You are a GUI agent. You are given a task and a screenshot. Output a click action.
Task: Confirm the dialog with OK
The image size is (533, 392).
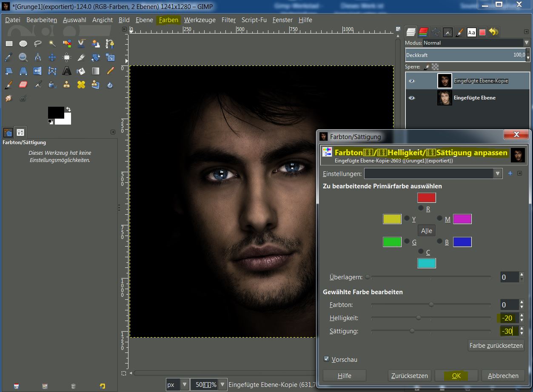[456, 376]
